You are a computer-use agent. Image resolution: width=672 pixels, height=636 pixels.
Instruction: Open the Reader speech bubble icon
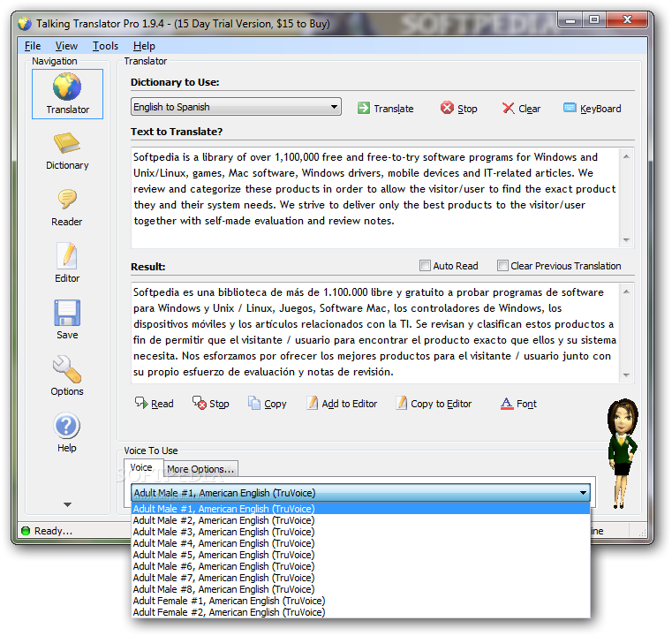coord(67,208)
